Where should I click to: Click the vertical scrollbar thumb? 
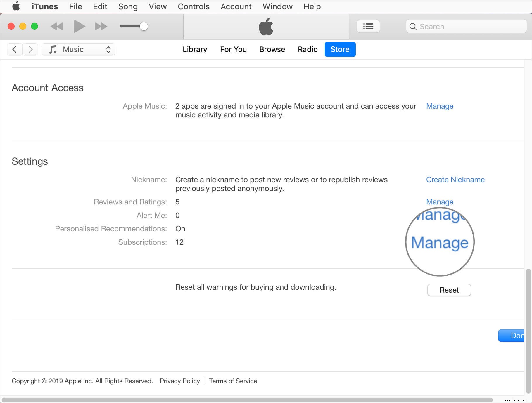(x=528, y=331)
